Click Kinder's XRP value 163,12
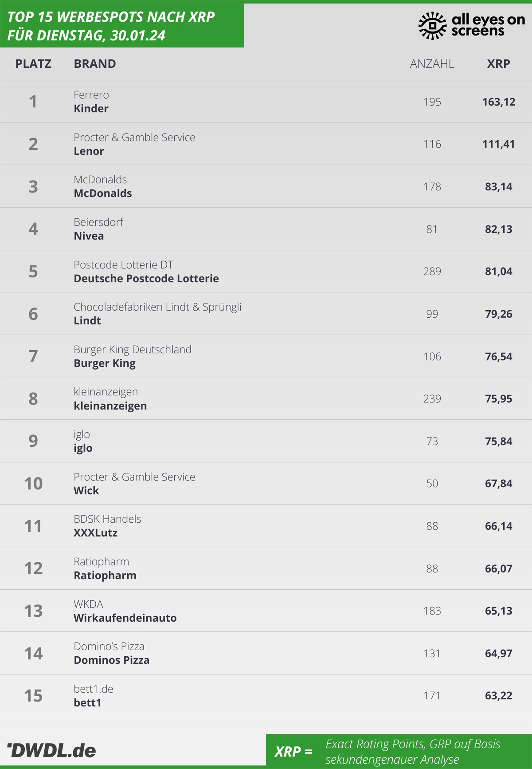This screenshot has height=769, width=532. click(499, 102)
